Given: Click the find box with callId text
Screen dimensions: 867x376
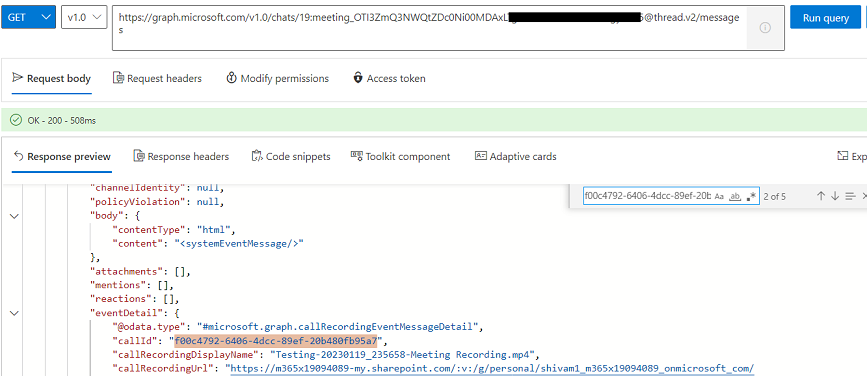Looking at the screenshot, I should tap(647, 196).
